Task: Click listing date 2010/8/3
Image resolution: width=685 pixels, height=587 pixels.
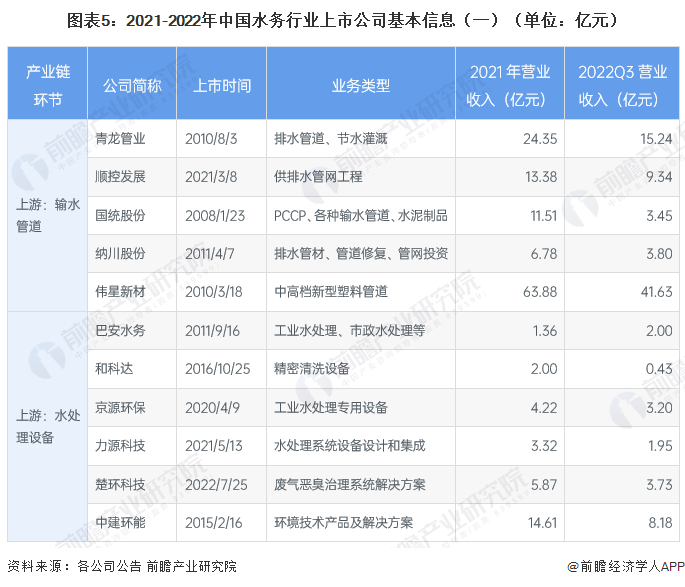Action: pos(211,139)
